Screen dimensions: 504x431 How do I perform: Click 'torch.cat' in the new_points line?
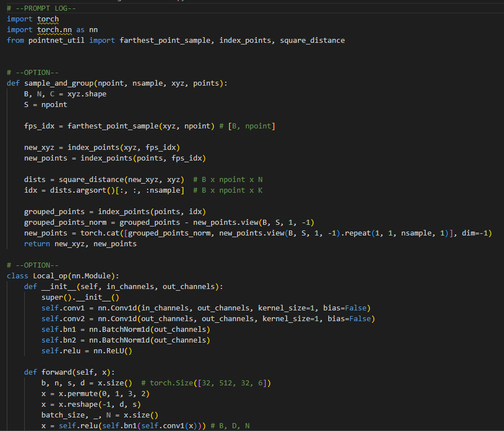100,233
